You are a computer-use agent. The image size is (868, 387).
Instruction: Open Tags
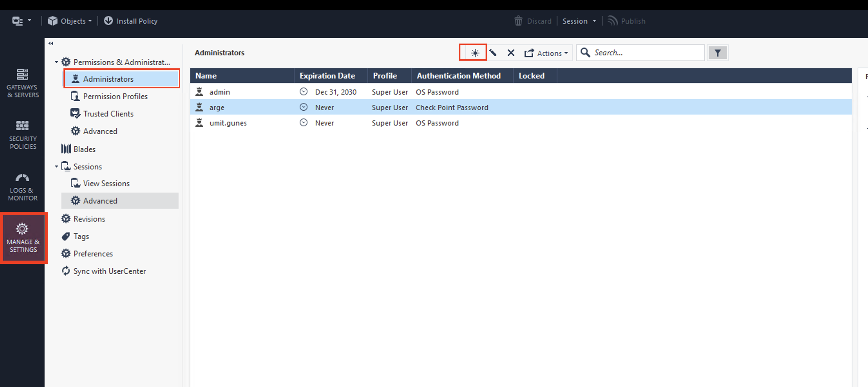pyautogui.click(x=75, y=236)
